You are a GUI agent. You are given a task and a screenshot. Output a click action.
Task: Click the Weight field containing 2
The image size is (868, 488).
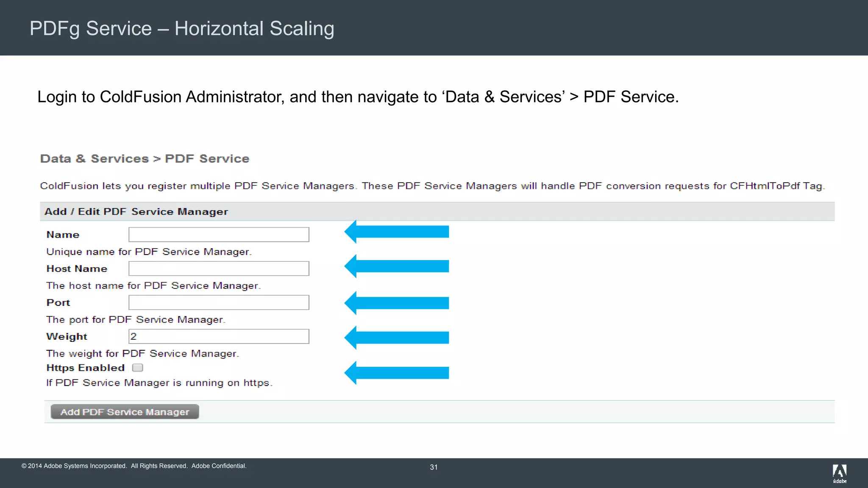tap(219, 336)
